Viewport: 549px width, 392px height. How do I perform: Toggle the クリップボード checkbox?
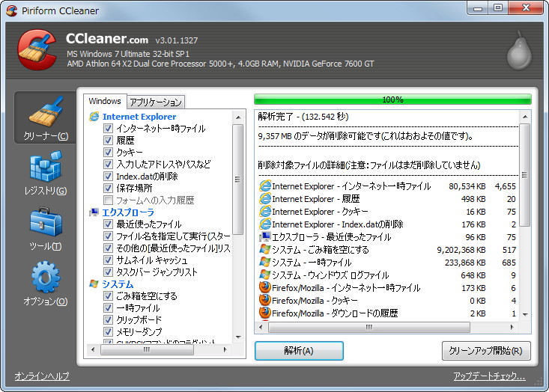tap(108, 319)
